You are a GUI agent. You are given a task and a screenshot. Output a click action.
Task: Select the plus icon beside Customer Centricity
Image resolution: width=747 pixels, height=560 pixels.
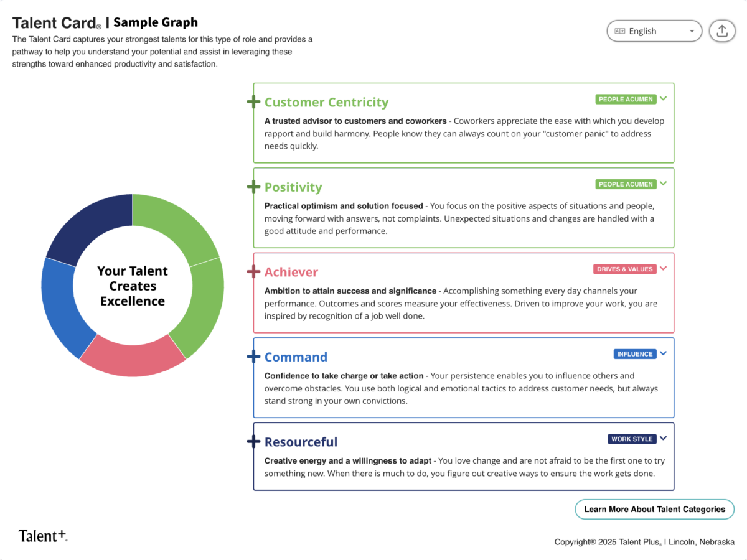click(x=253, y=101)
